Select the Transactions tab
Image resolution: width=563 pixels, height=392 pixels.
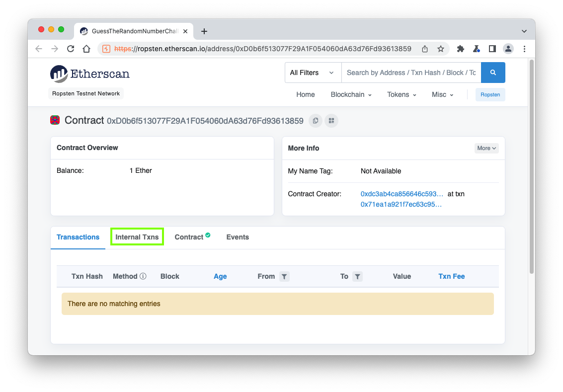[x=78, y=237]
